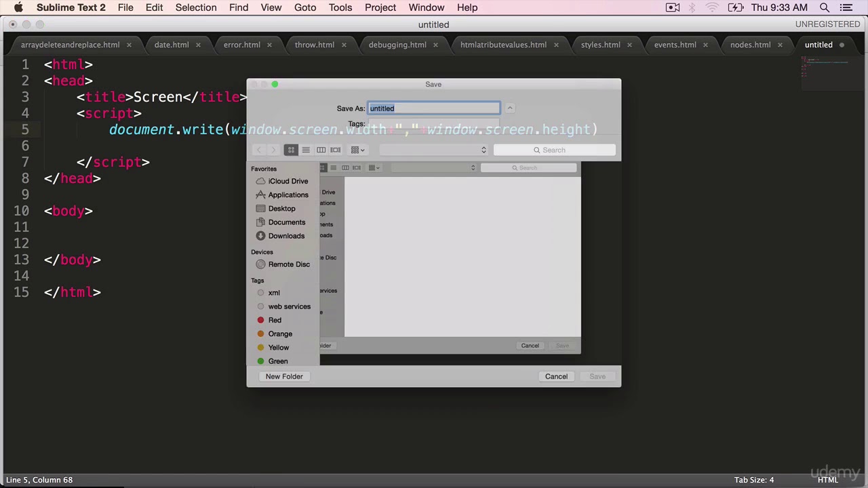Open the Selection menu

(x=196, y=7)
